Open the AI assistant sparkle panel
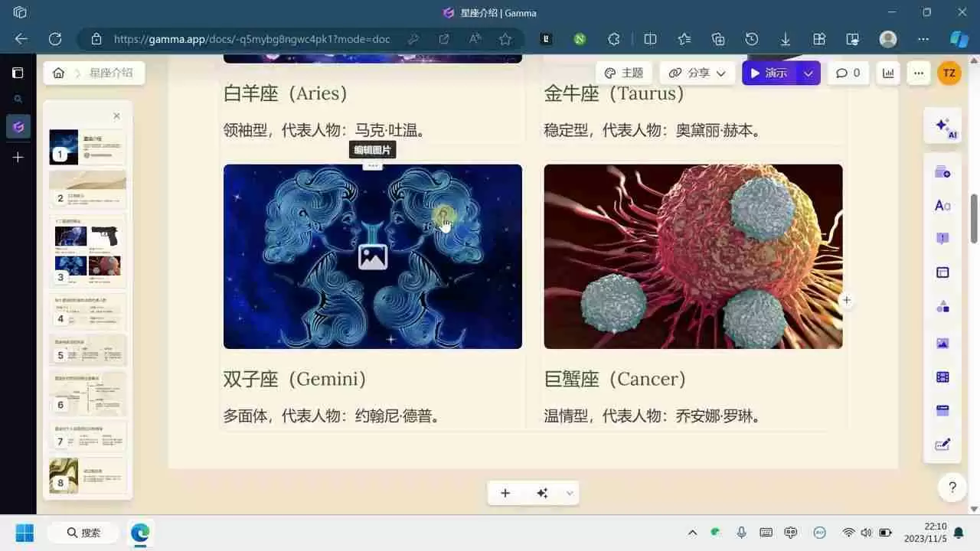Viewport: 980px width, 551px height. pos(942,124)
